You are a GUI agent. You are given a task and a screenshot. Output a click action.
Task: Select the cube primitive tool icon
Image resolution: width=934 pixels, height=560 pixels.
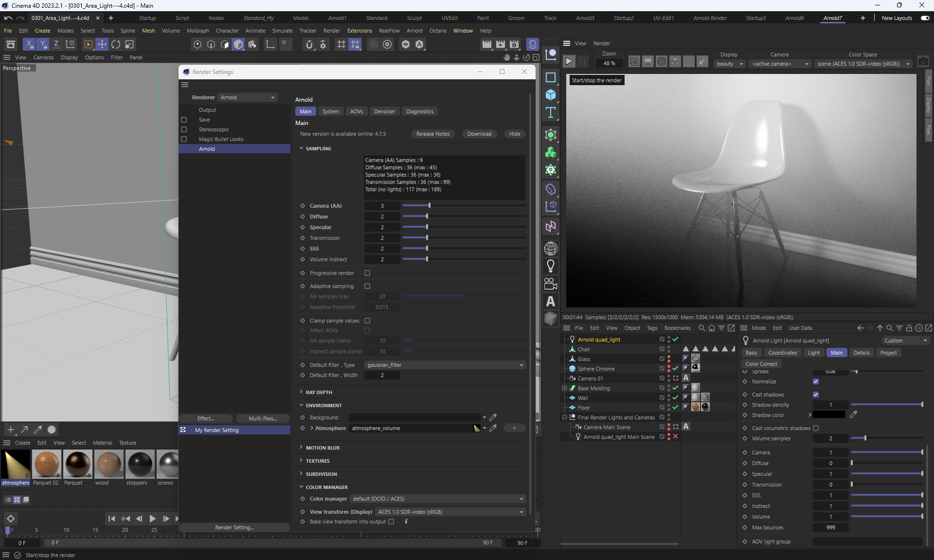point(551,94)
